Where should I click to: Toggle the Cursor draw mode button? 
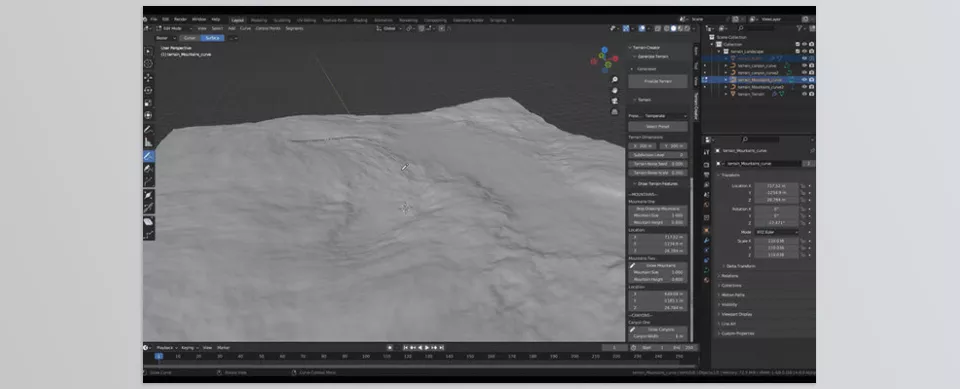189,38
